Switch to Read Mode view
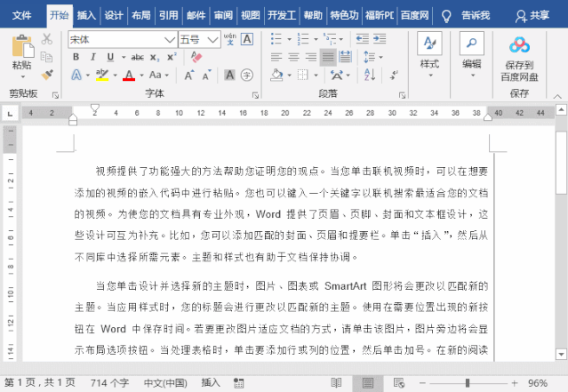 click(x=336, y=382)
